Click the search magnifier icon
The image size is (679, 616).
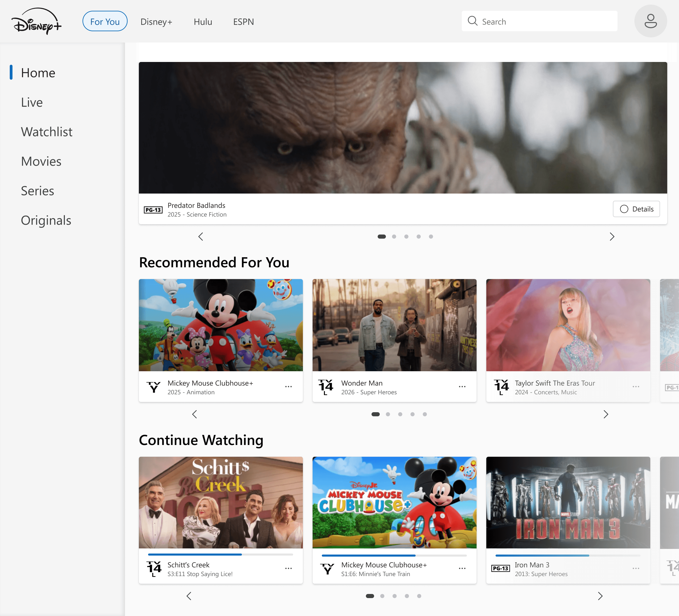472,21
